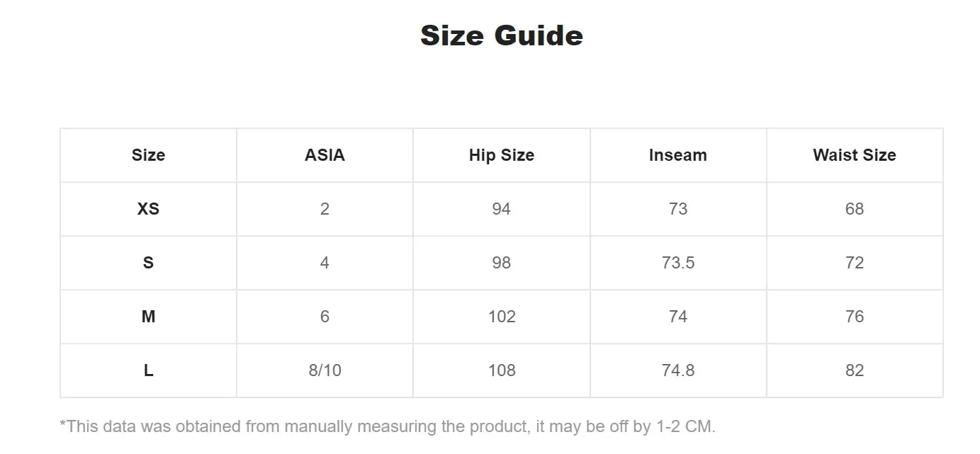Select the waist size value 68
Screen dimensions: 980x454
855,209
